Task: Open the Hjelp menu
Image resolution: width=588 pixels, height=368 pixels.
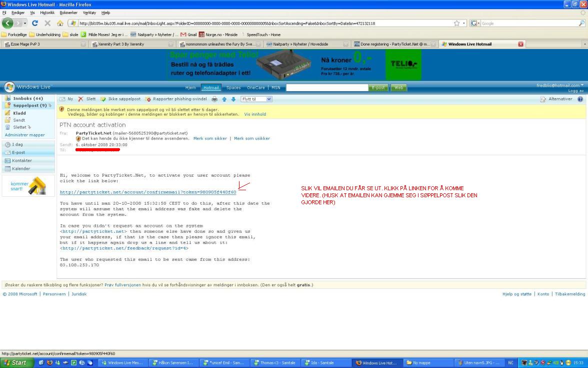Action: click(106, 13)
